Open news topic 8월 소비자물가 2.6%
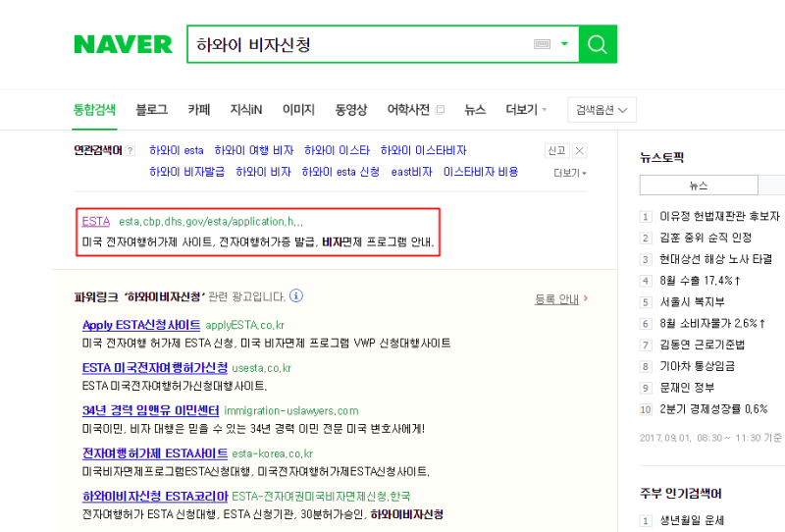 click(712, 324)
